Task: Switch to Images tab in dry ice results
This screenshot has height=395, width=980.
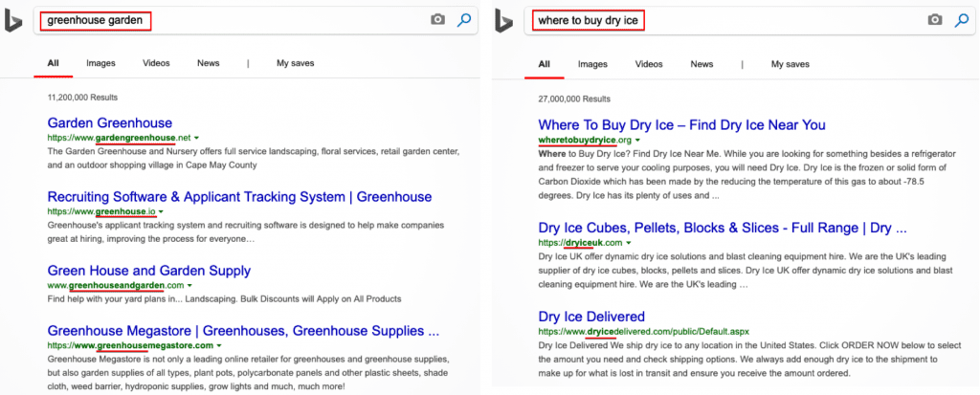Action: (x=592, y=64)
